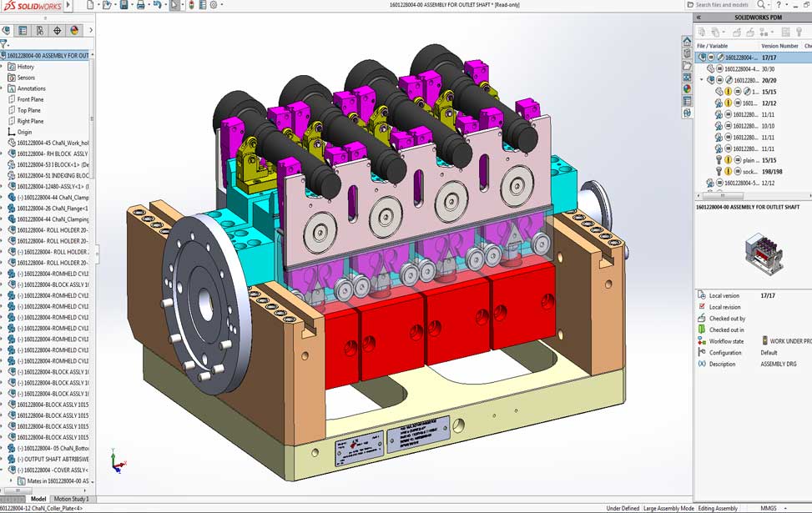Select the Annotations folder in the tree
812x513 pixels.
pos(31,88)
